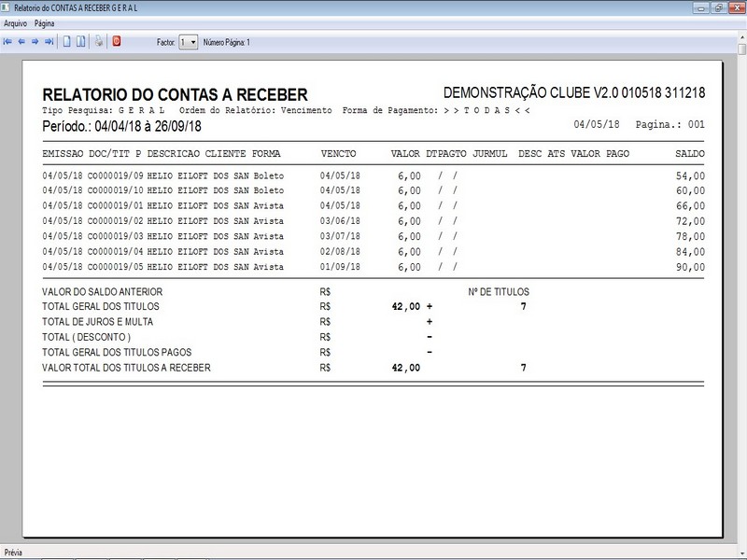
Task: Restore down the report window
Action: [x=718, y=7]
